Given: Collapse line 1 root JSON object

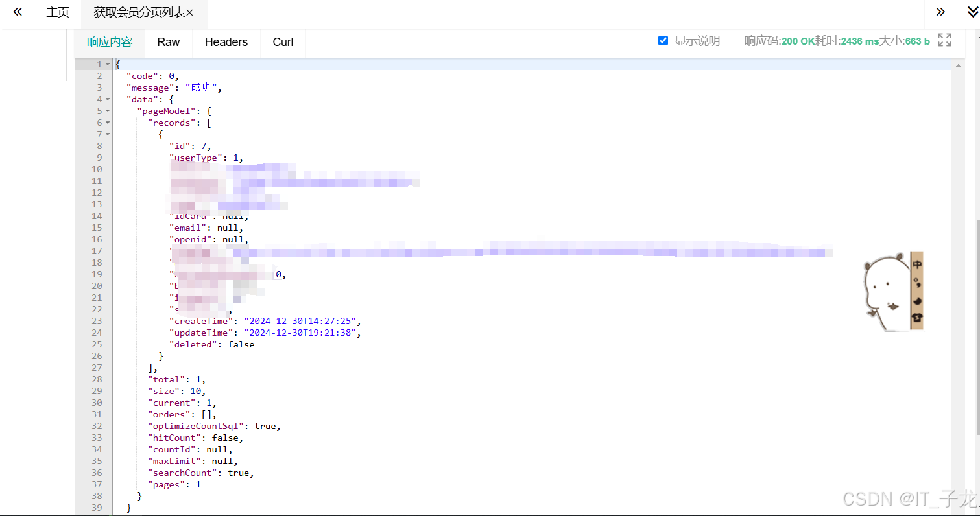Looking at the screenshot, I should pyautogui.click(x=108, y=64).
